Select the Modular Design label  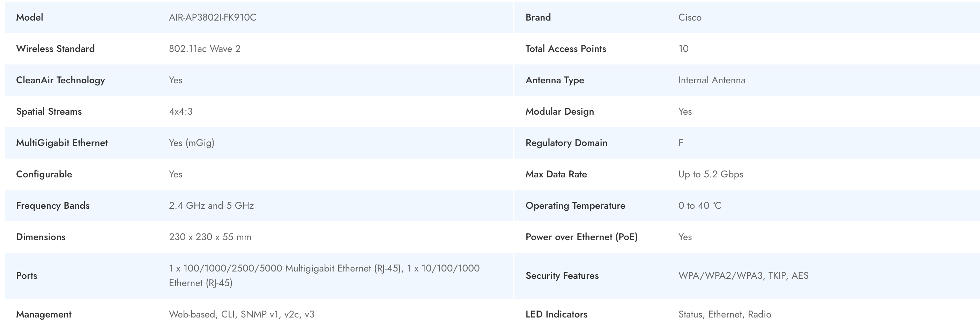559,111
